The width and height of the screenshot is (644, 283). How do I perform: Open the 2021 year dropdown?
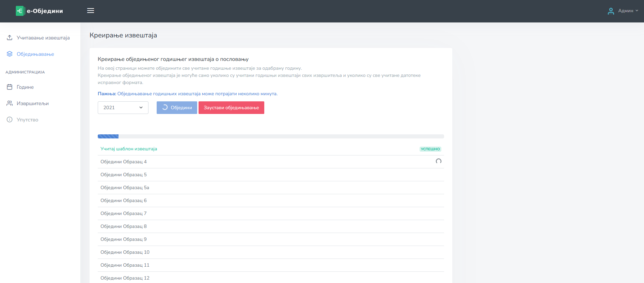(123, 107)
